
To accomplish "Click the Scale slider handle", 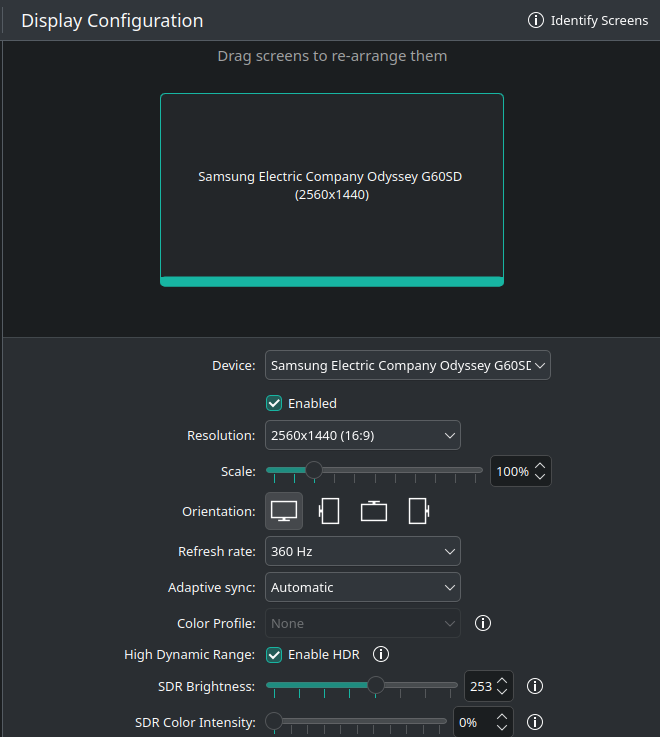I will tap(313, 470).
